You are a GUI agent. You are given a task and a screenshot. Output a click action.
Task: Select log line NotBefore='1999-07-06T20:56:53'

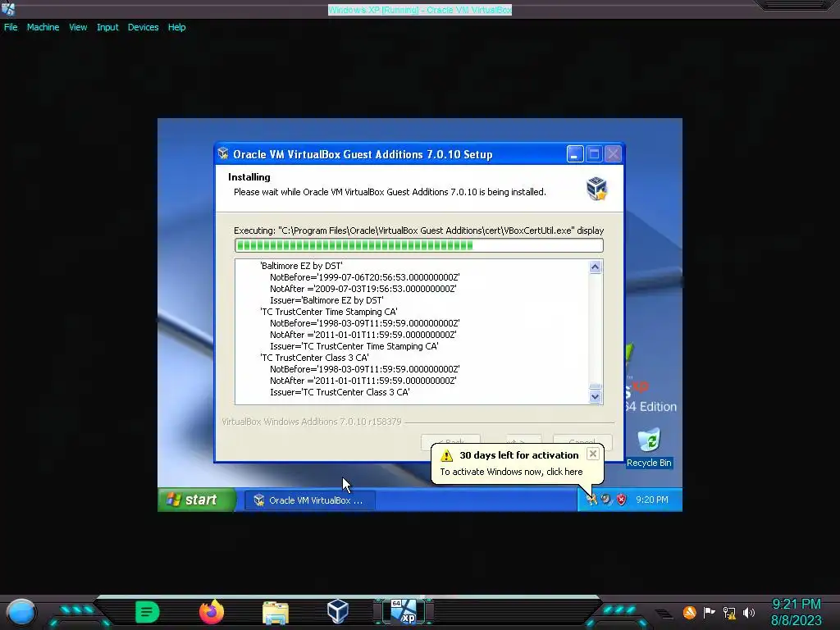(x=364, y=277)
